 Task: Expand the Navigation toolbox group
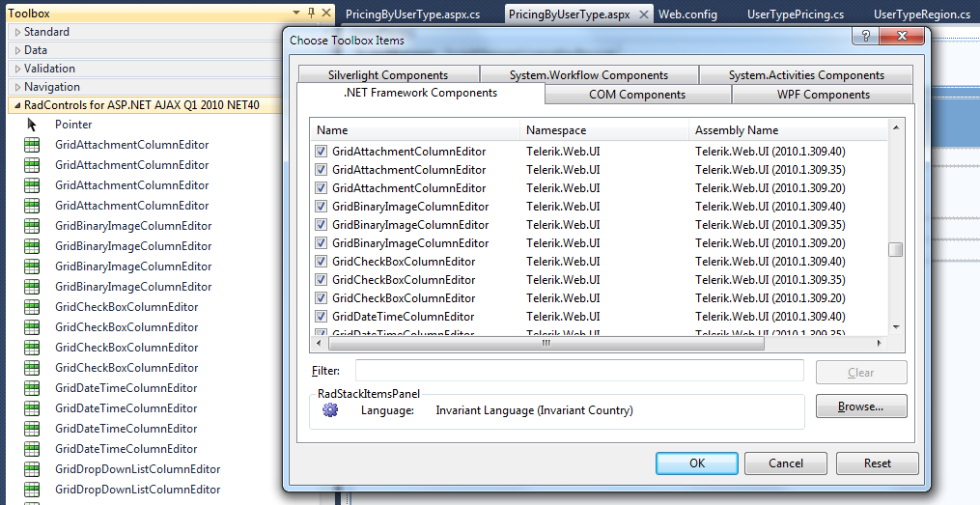[17, 87]
